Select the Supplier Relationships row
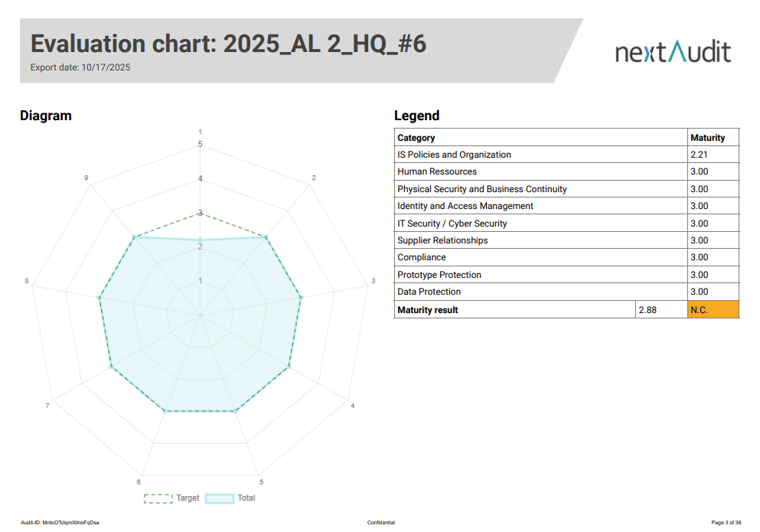Image resolution: width=760 pixels, height=532 pixels. pos(442,240)
